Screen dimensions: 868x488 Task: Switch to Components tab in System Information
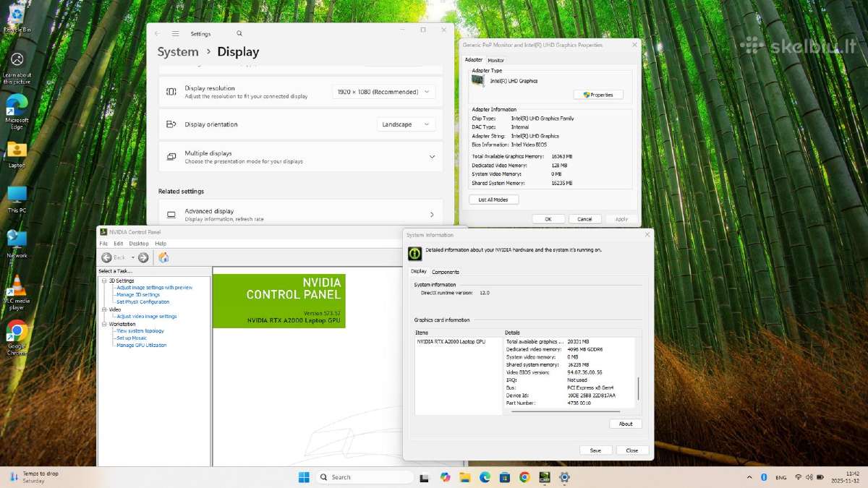(446, 272)
